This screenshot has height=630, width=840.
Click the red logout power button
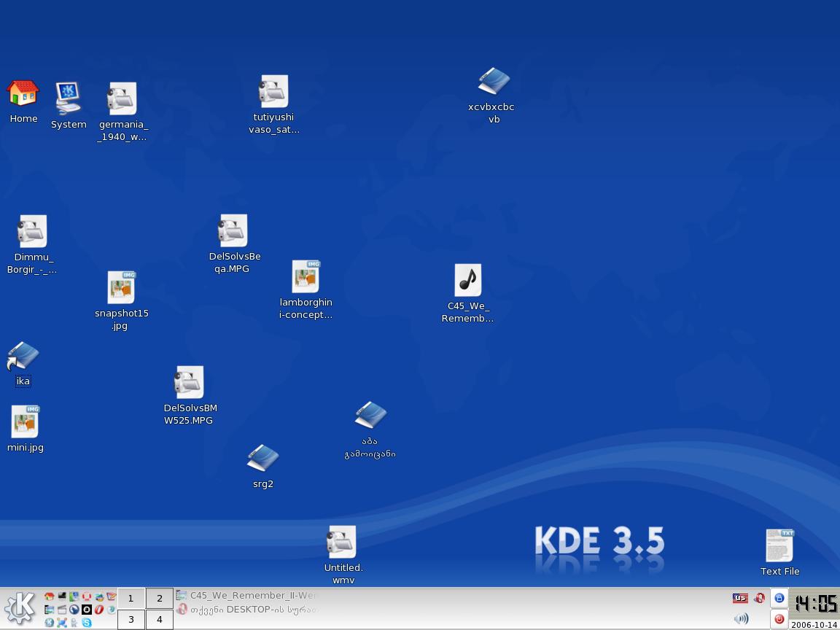coord(779,619)
